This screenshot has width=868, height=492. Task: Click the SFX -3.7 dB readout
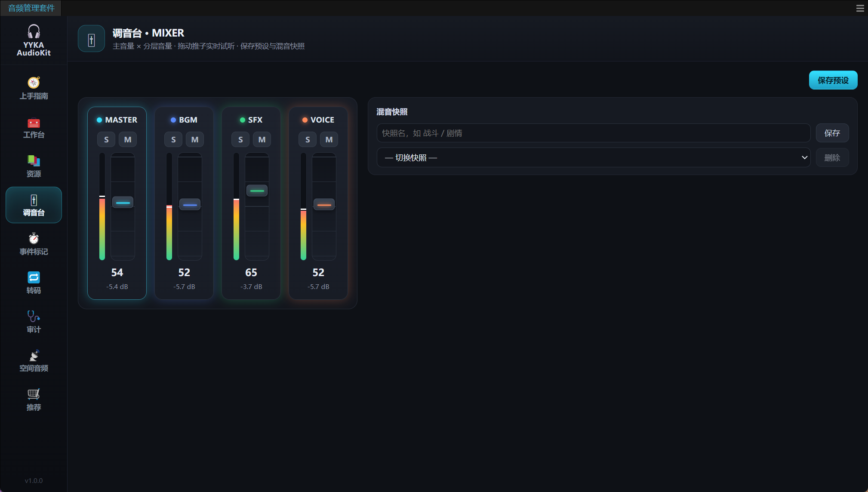tap(251, 286)
